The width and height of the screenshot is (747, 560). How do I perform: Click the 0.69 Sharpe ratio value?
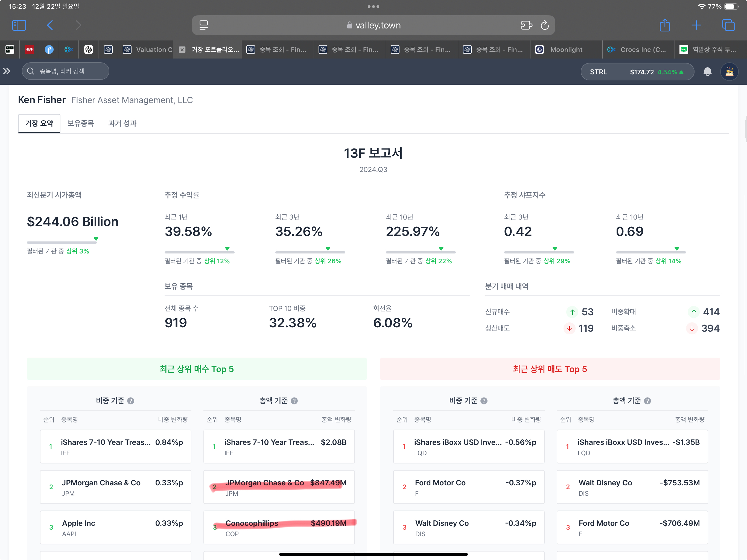pyautogui.click(x=629, y=232)
